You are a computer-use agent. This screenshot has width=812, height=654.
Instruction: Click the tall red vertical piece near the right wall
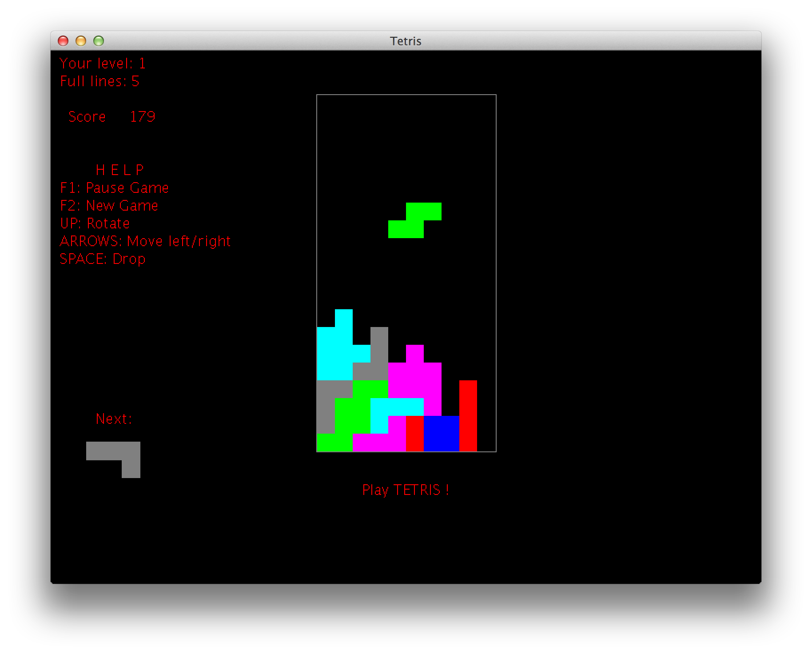(x=468, y=416)
